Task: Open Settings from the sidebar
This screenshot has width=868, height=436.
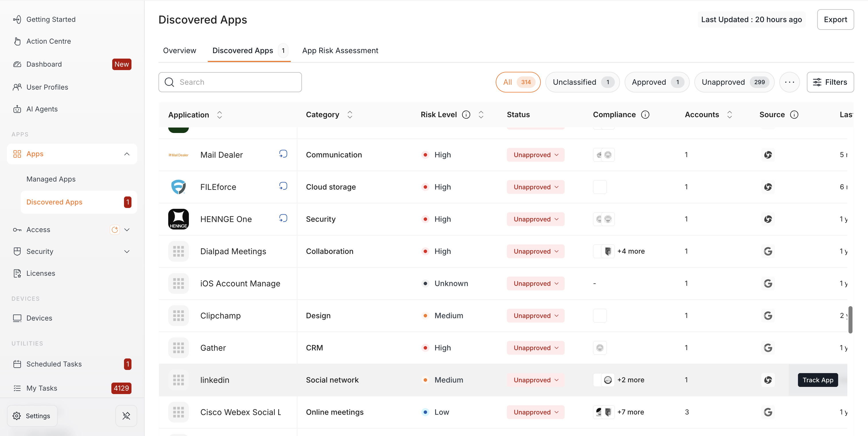Action: pos(32,416)
